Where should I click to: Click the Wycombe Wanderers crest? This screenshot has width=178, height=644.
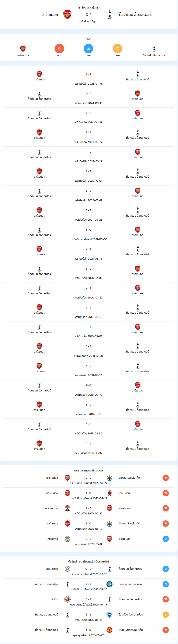click(109, 584)
